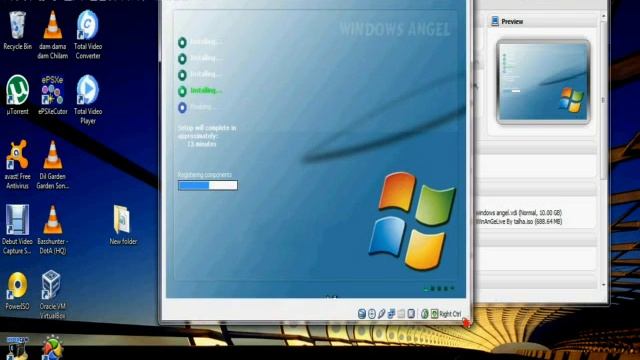Click the VirtualBox Manager scroll up arrow

pyautogui.click(x=603, y=16)
